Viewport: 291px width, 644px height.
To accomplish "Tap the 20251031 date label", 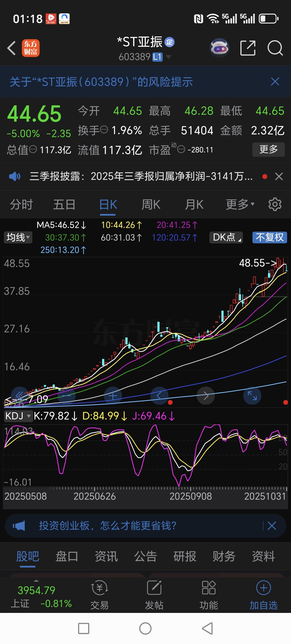I will tap(265, 496).
